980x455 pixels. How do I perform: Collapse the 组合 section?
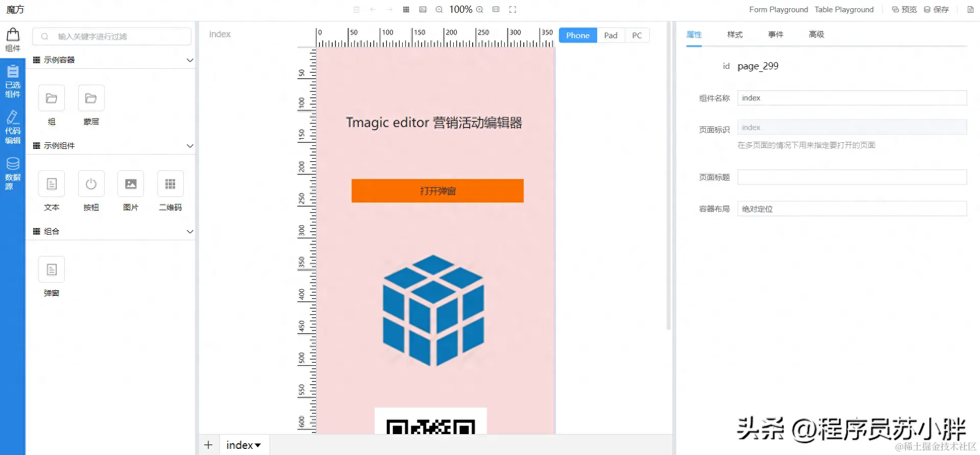(190, 232)
